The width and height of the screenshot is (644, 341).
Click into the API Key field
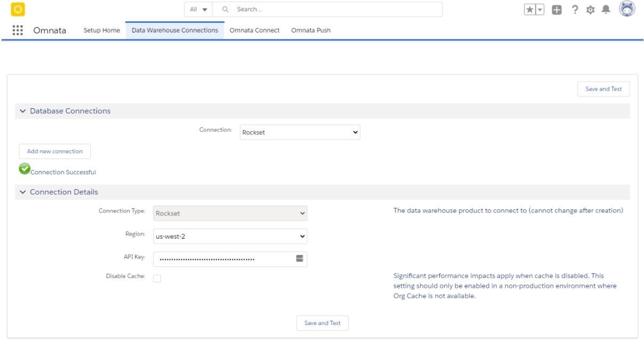tap(230, 259)
